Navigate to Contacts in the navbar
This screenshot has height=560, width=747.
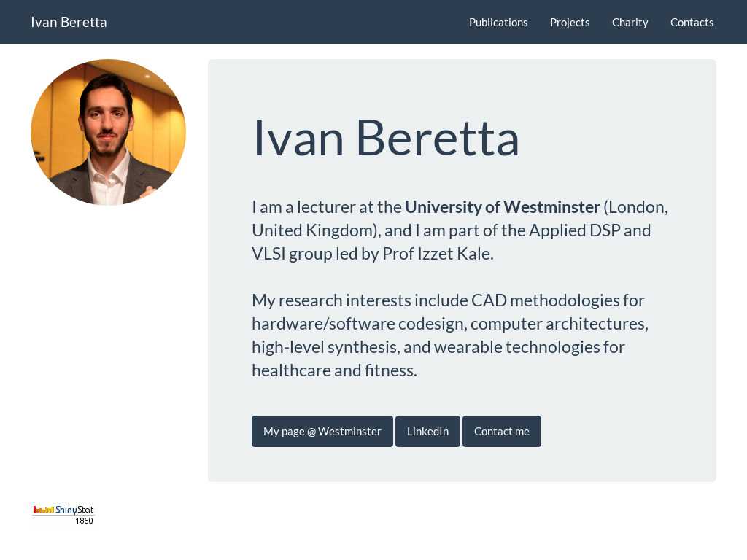(692, 23)
